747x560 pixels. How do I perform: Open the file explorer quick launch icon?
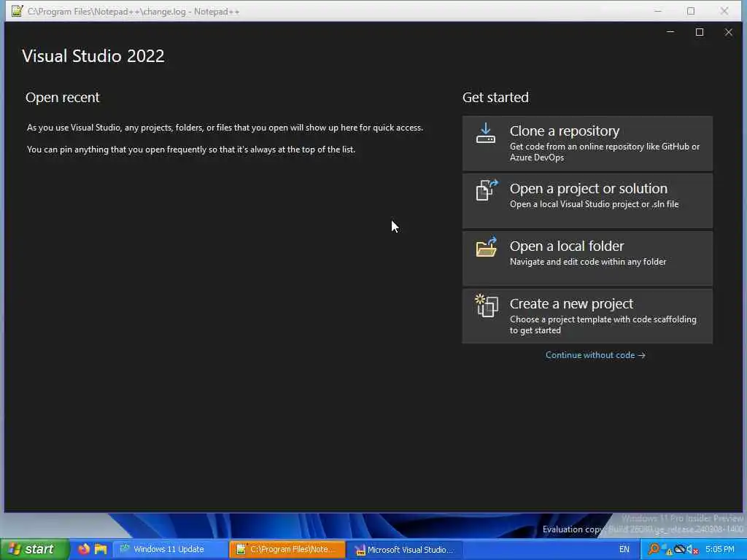101,549
